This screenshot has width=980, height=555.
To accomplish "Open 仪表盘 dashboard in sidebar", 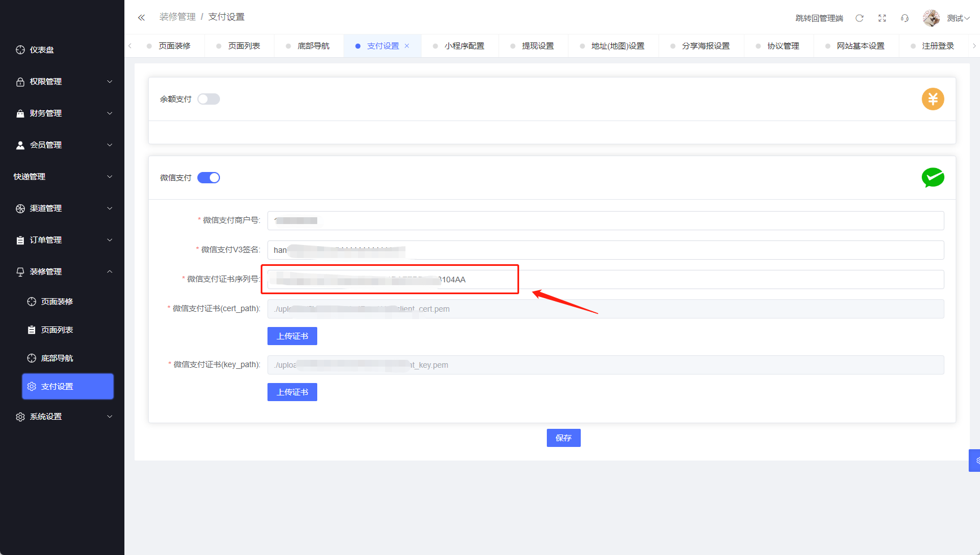I will click(x=42, y=50).
